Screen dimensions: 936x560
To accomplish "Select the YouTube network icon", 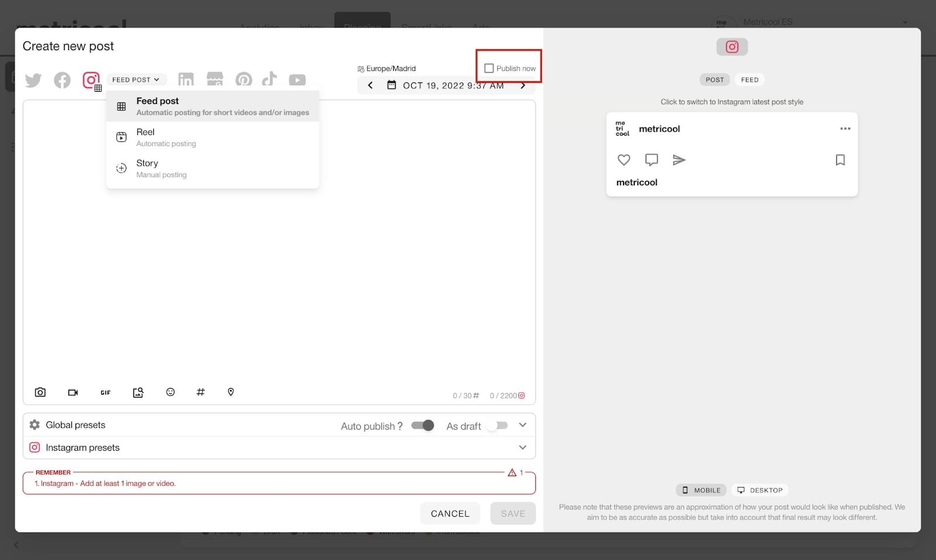I will (x=297, y=80).
